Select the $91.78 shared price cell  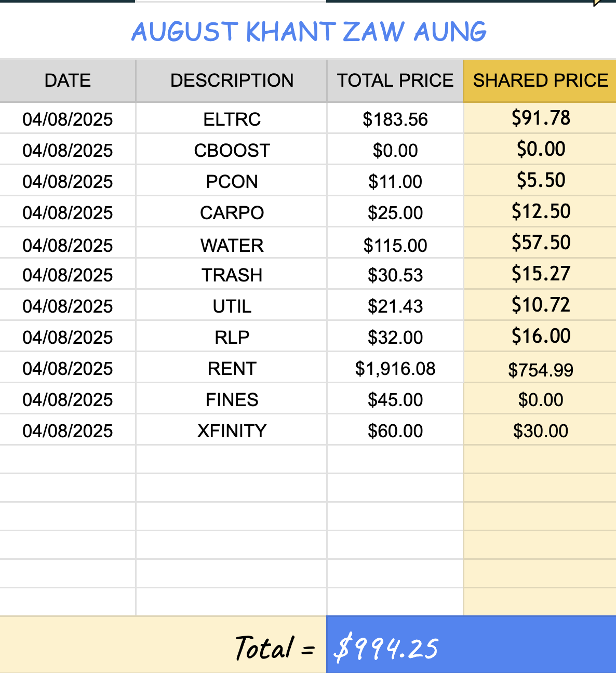pos(540,118)
